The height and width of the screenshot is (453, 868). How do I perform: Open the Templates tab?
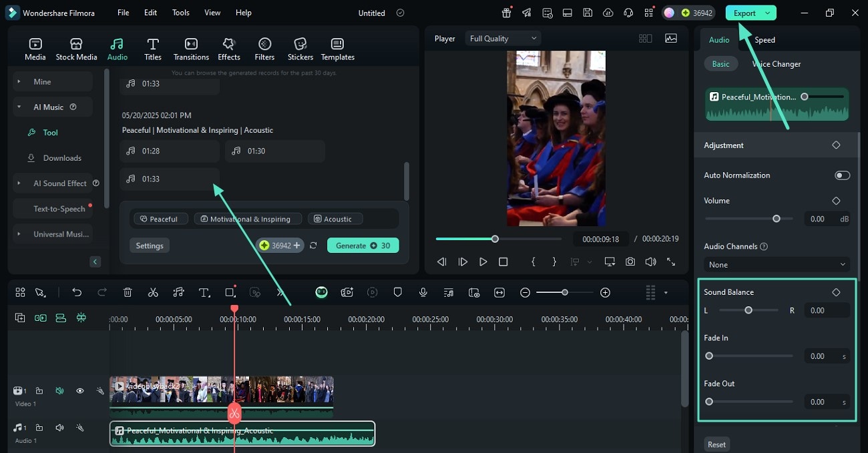[x=338, y=49]
